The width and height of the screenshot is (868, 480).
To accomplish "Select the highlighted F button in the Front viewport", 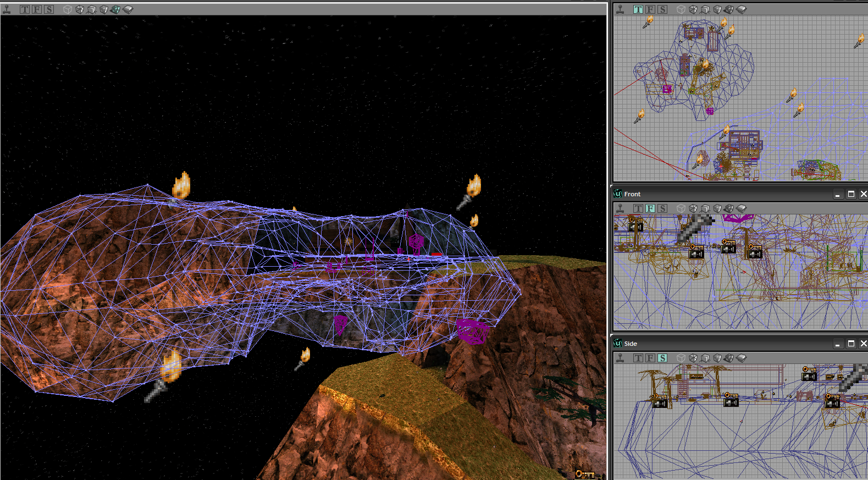I will click(650, 208).
